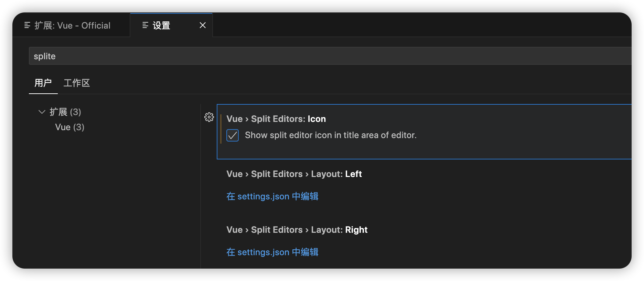Open gear menu for Split Editors Icon setting
The width and height of the screenshot is (644, 281).
209,117
